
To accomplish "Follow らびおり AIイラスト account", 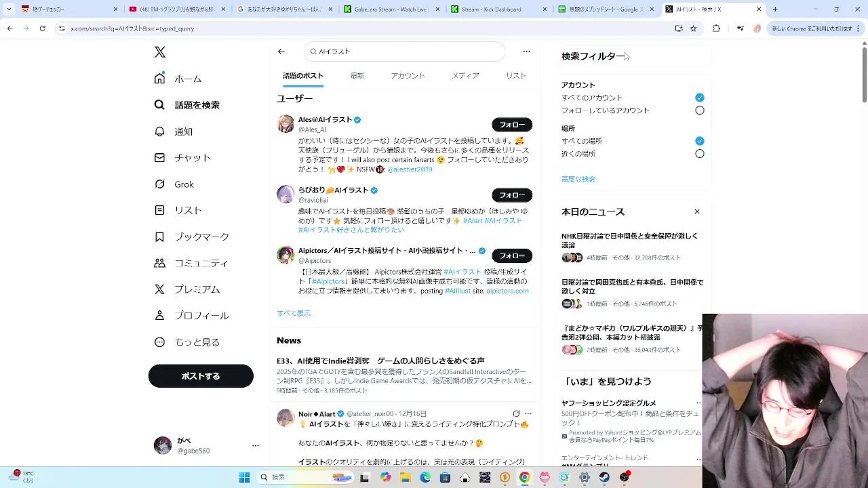I will click(512, 195).
